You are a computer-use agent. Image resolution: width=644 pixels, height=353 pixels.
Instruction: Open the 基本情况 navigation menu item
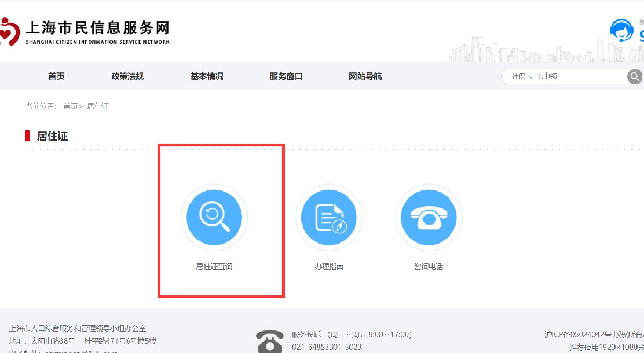pyautogui.click(x=206, y=76)
